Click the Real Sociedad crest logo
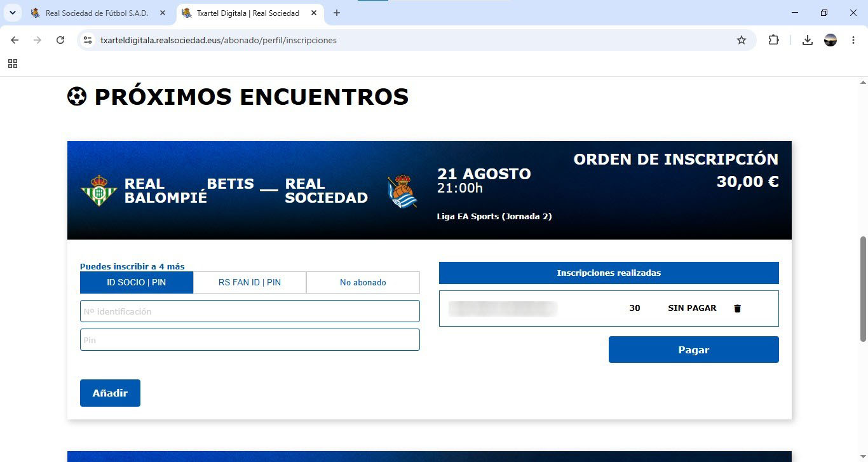 pos(402,191)
